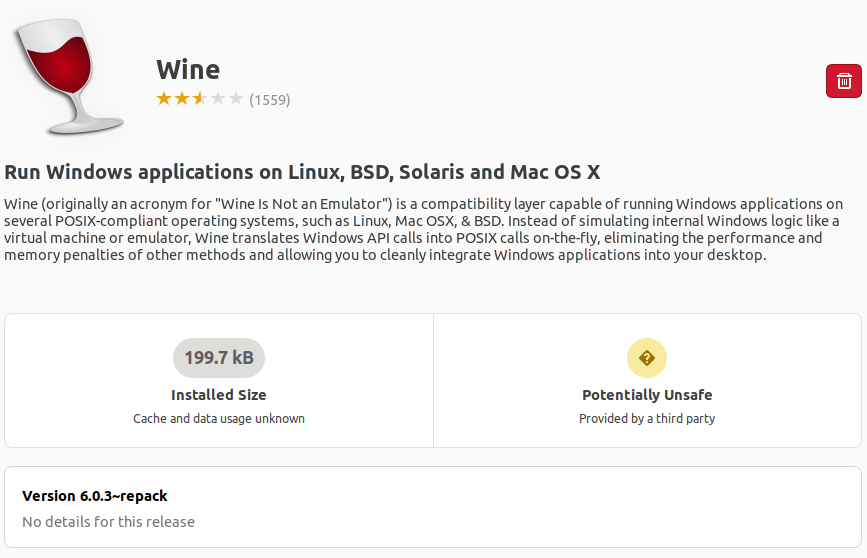This screenshot has width=867, height=558.
Task: Open the review count (1559)
Action: click(270, 99)
